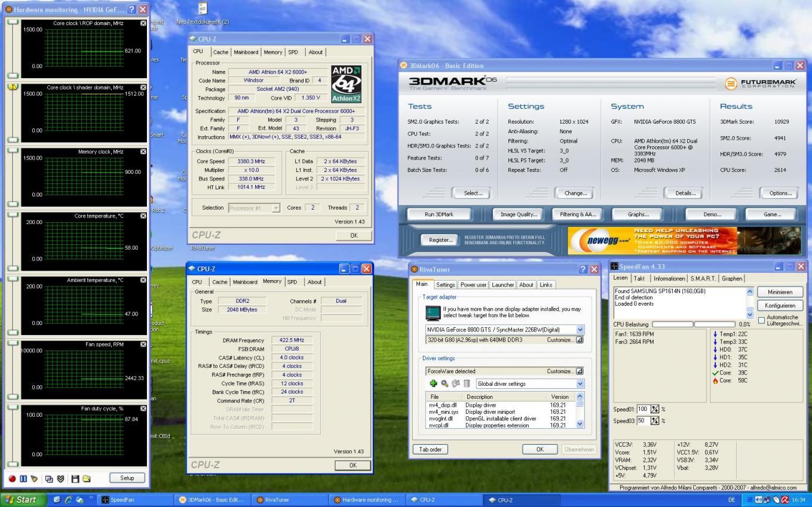
Task: Launch Internet Explorer from quick launch
Action: 68,500
